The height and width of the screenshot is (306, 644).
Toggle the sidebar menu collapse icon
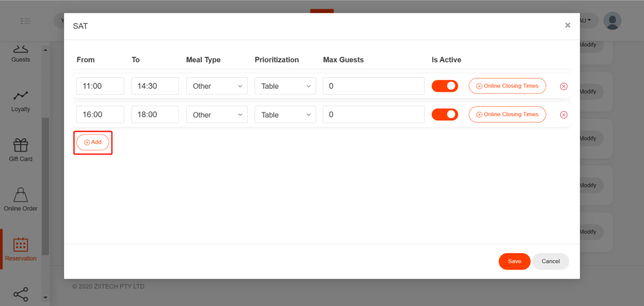click(25, 21)
